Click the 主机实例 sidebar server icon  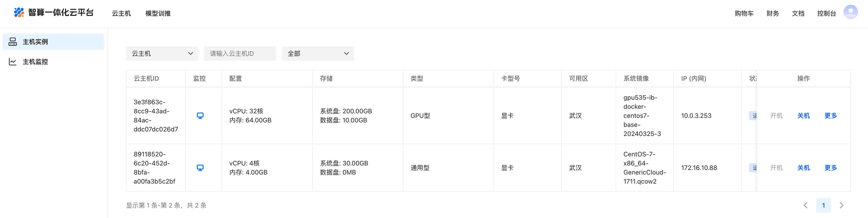click(x=13, y=42)
